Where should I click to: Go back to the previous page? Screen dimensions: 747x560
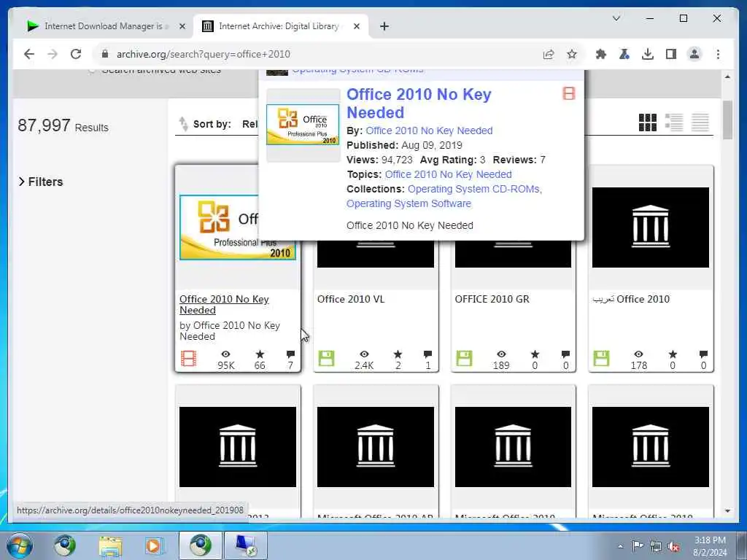(x=29, y=54)
